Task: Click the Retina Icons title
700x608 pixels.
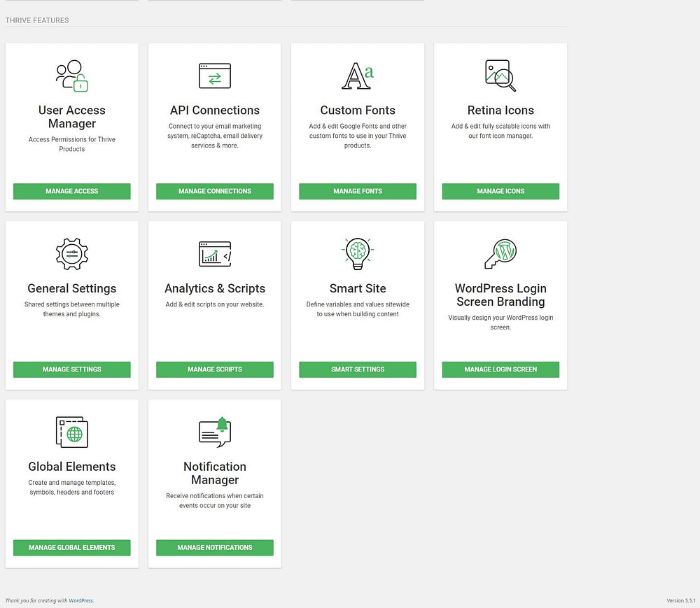Action: [500, 110]
